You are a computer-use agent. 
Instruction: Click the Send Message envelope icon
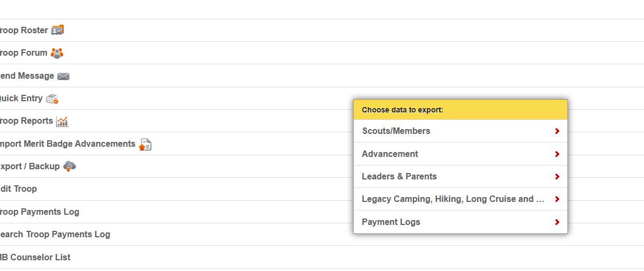63,76
